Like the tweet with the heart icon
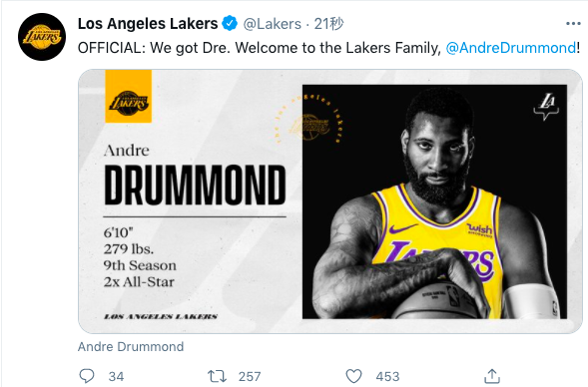Screen dimensions: 588x387 [353, 376]
